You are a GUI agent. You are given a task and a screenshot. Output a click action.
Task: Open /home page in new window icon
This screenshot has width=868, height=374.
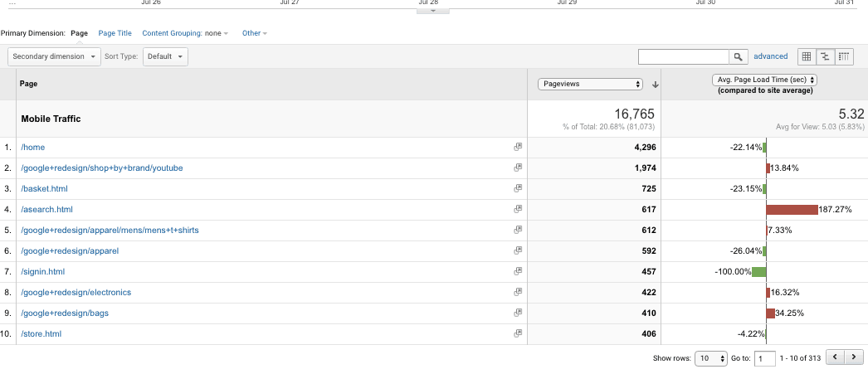517,147
